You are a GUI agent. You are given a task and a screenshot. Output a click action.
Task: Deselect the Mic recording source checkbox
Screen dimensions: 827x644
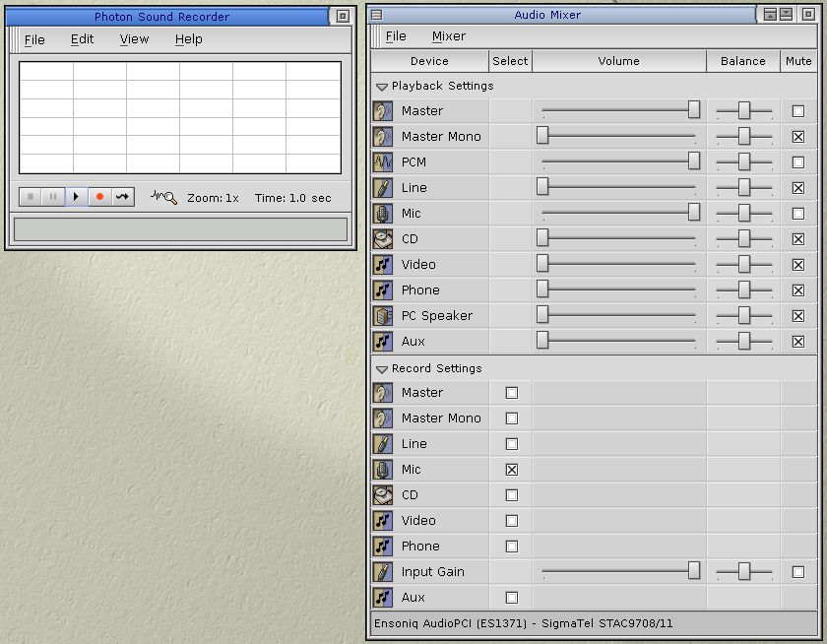pyautogui.click(x=511, y=470)
